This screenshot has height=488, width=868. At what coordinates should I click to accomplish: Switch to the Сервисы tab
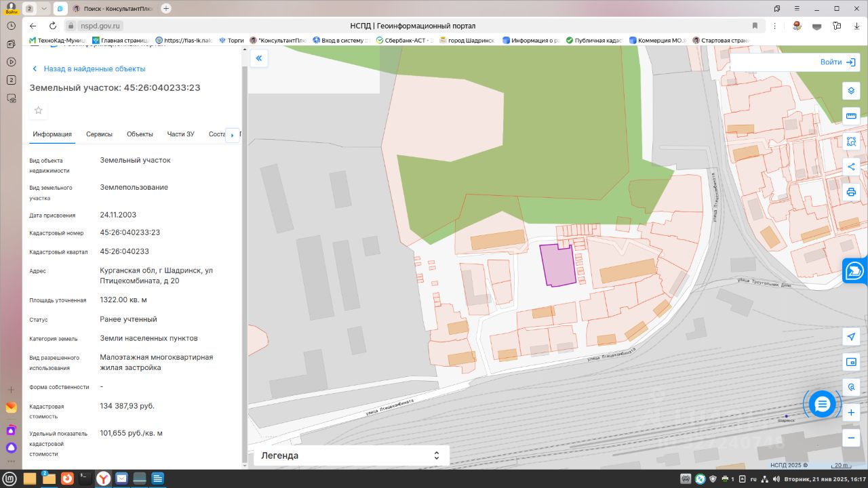click(99, 134)
